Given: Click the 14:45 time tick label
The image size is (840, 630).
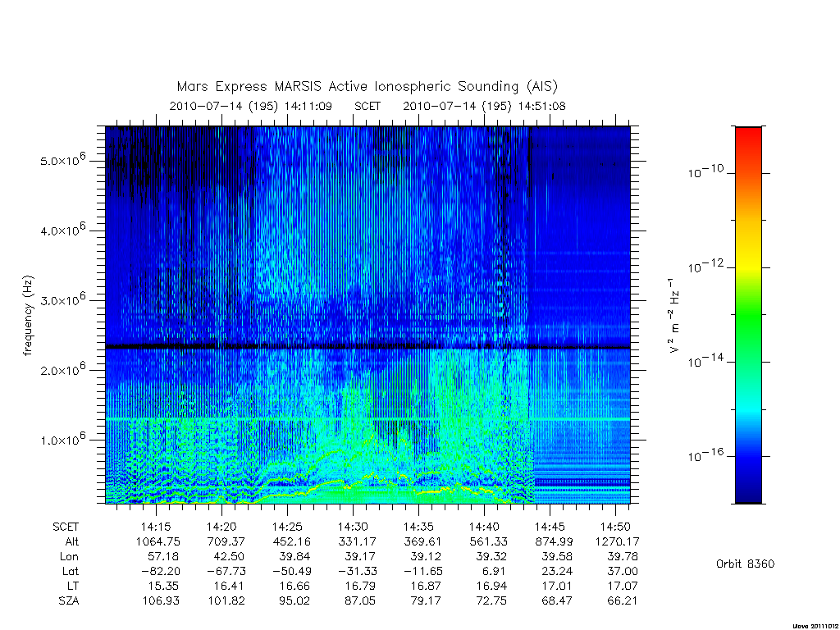Looking at the screenshot, I should coord(550,527).
